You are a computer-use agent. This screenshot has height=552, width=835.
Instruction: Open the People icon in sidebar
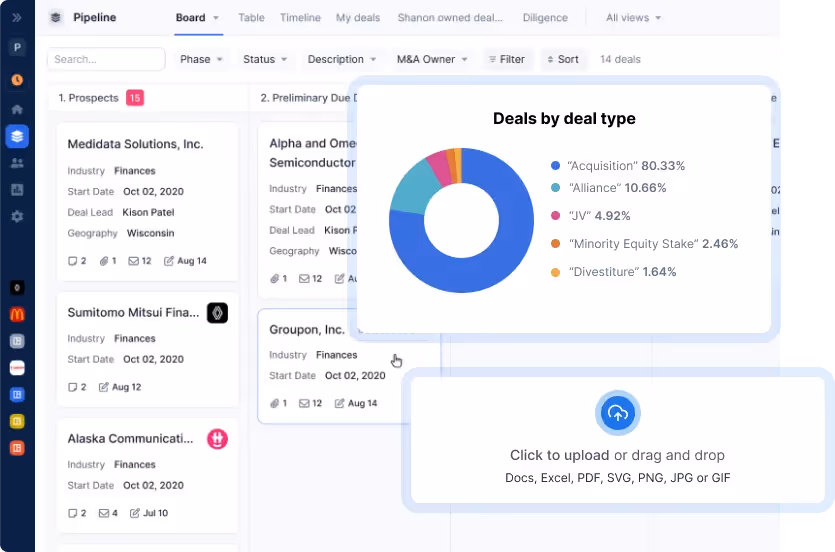click(x=17, y=163)
